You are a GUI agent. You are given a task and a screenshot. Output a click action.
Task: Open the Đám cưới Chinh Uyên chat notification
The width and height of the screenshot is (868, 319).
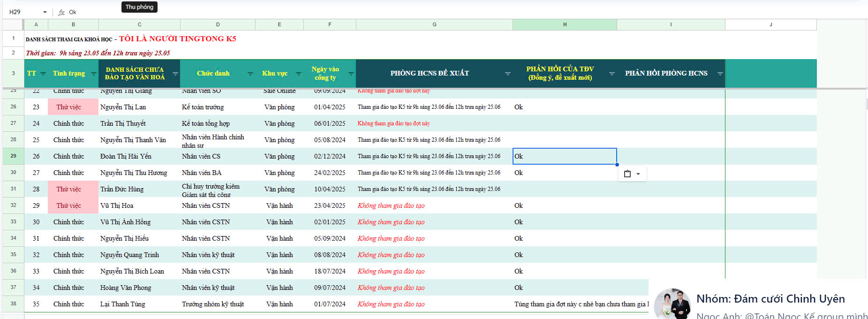click(770, 299)
